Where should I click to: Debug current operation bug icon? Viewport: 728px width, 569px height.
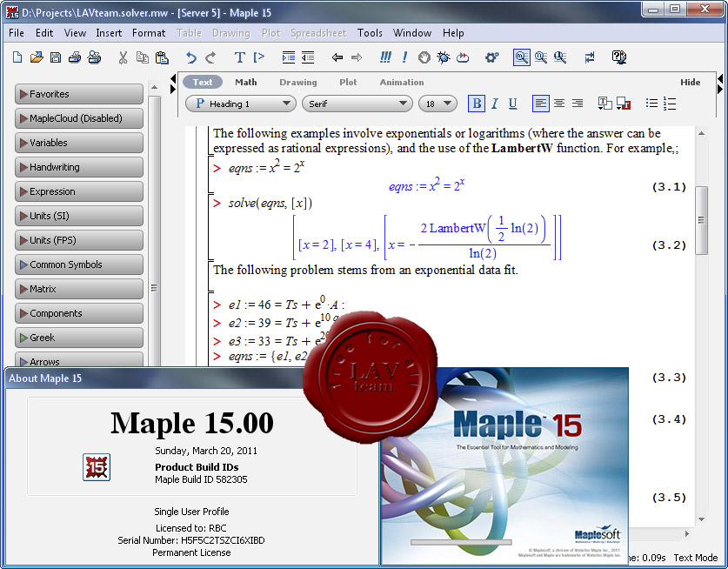point(444,57)
